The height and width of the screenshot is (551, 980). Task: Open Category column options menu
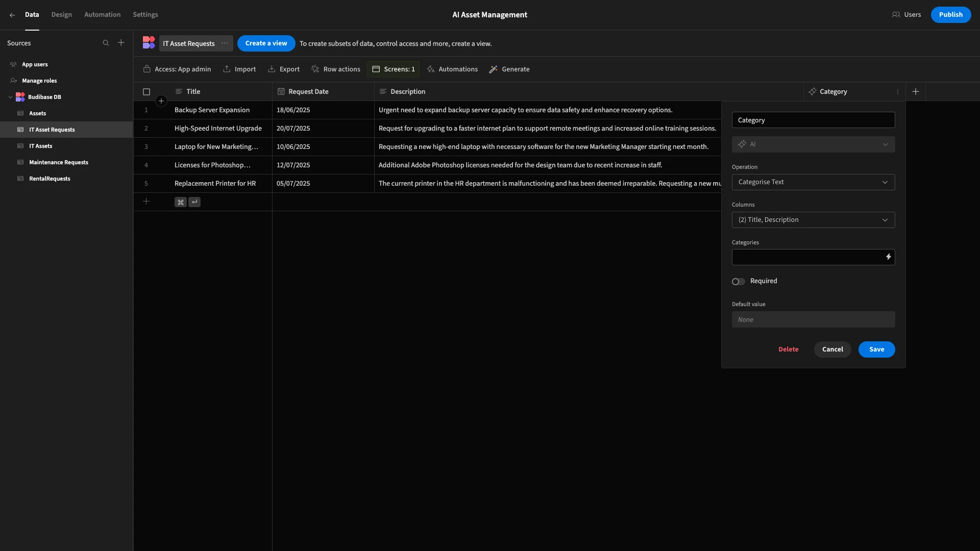pyautogui.click(x=898, y=92)
